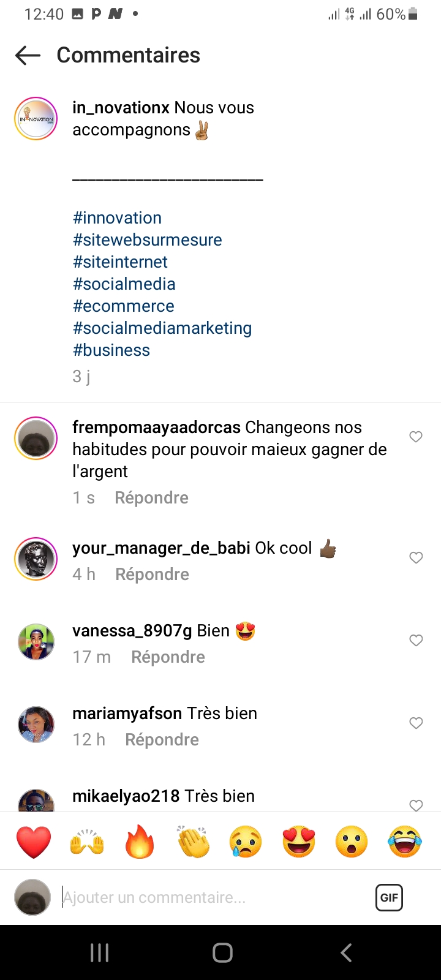Tap the back arrow beside Commentaires
Viewport: 441px width, 980px height.
28,56
